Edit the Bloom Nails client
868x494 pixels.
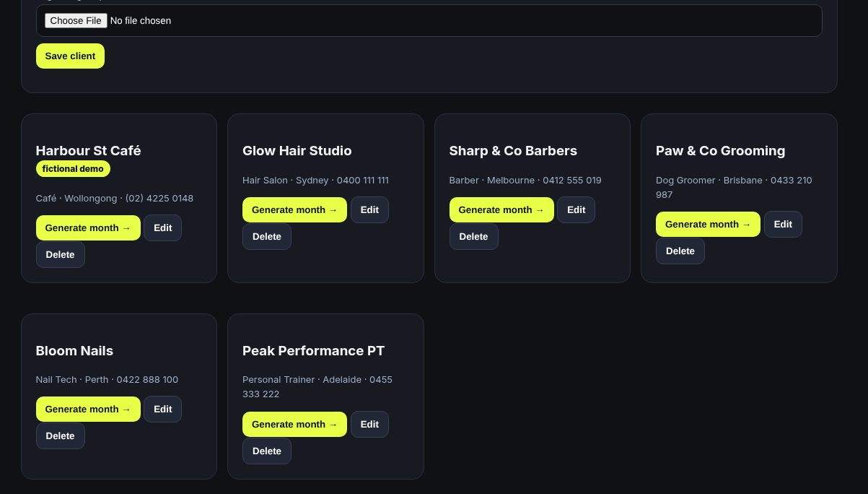163,409
